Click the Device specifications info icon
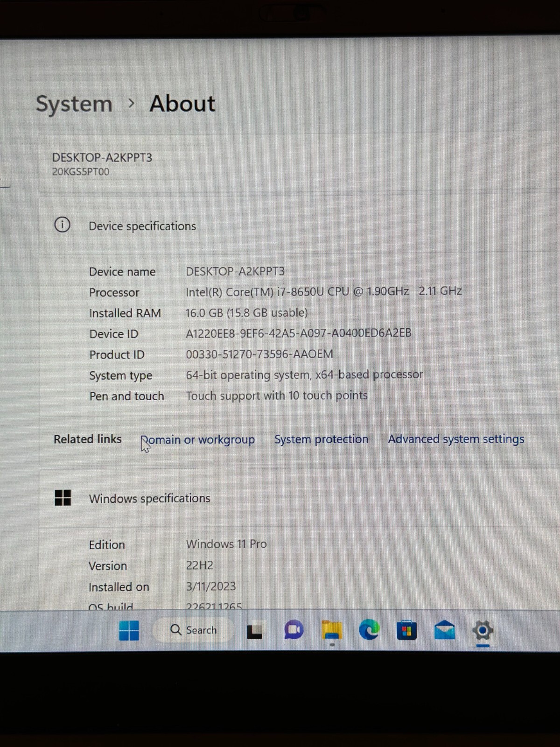560x747 pixels. [63, 225]
